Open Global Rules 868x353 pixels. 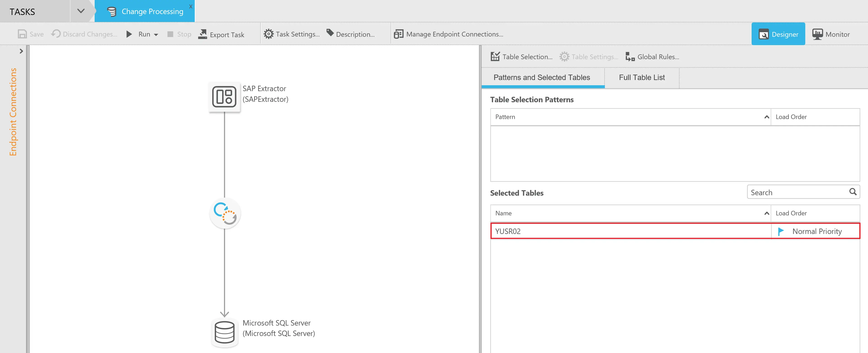(652, 57)
